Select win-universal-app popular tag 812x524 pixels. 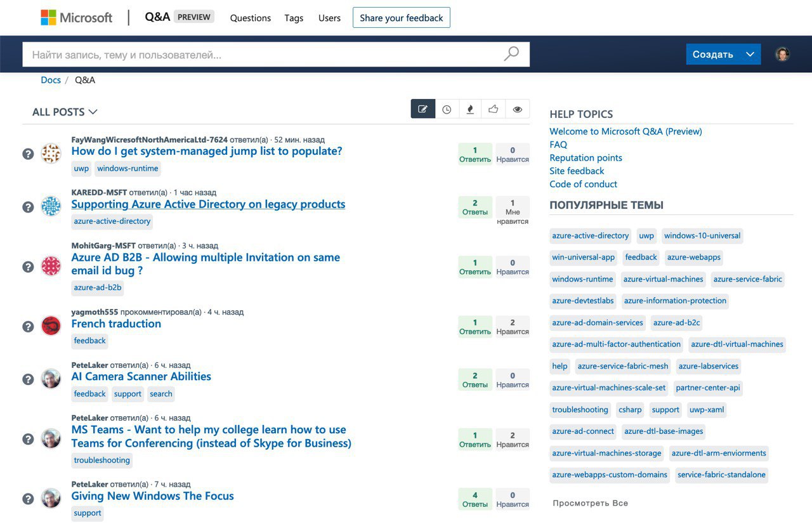tap(584, 258)
